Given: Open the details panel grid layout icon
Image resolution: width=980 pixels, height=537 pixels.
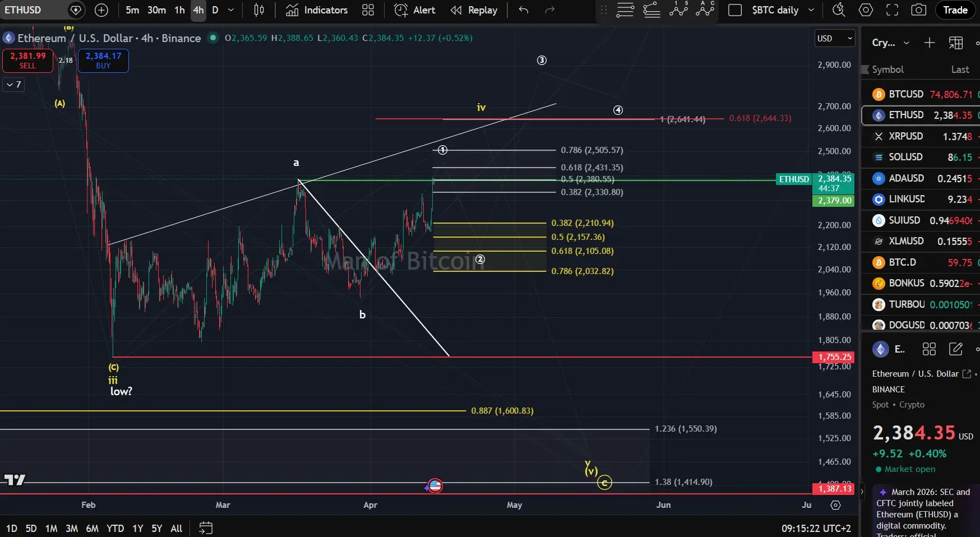Looking at the screenshot, I should pyautogui.click(x=929, y=349).
